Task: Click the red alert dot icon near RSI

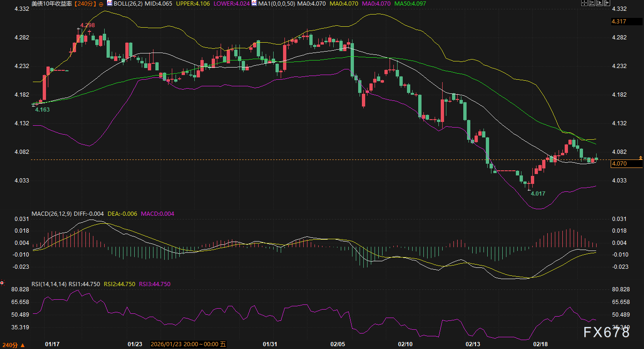Action: click(x=2, y=283)
